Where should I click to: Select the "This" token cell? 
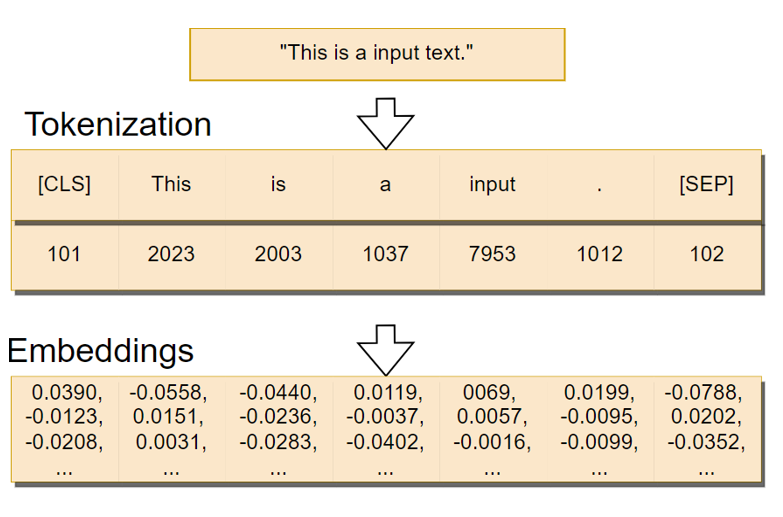pyautogui.click(x=171, y=185)
